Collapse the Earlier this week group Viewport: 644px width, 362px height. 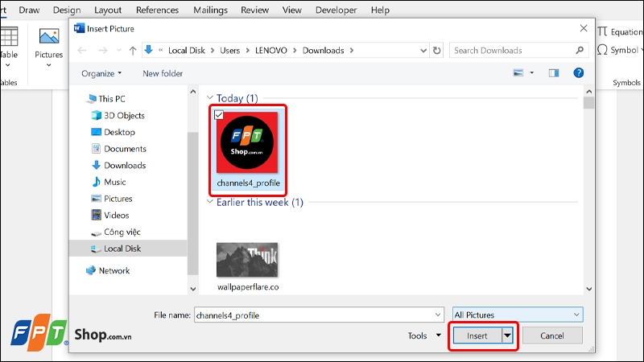[210, 202]
